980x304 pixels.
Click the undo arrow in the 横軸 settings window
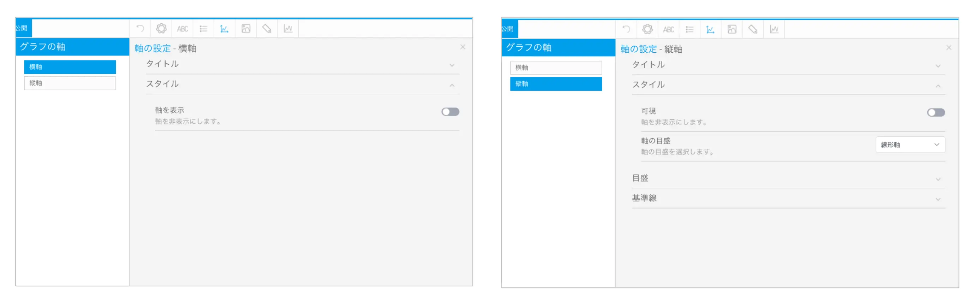tap(140, 29)
